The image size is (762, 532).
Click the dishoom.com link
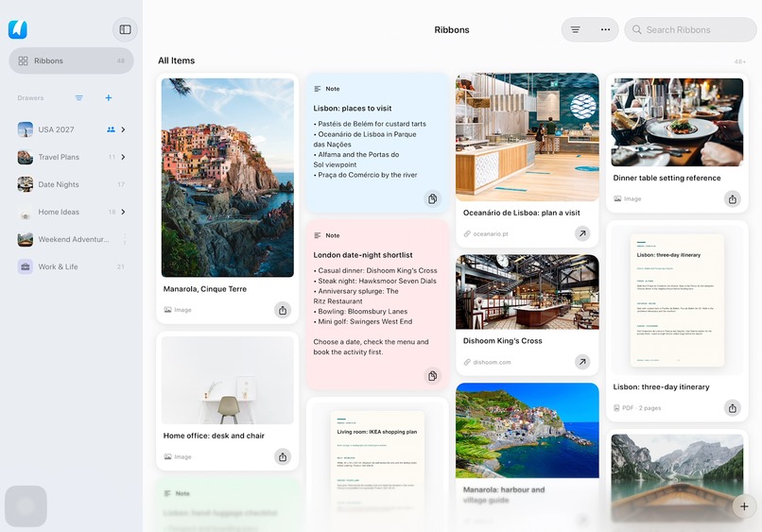[487, 363]
